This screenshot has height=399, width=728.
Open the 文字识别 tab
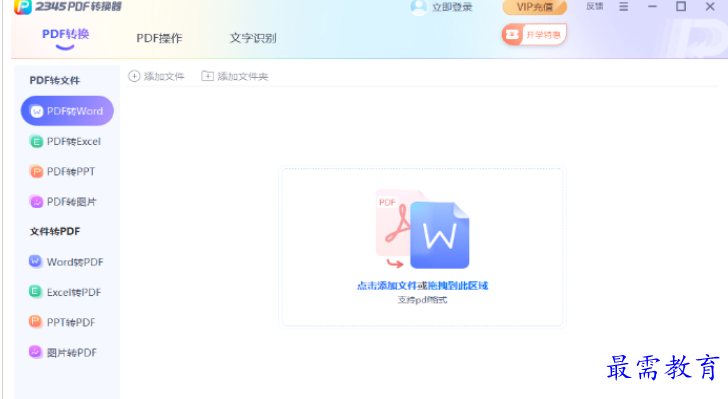tap(253, 38)
